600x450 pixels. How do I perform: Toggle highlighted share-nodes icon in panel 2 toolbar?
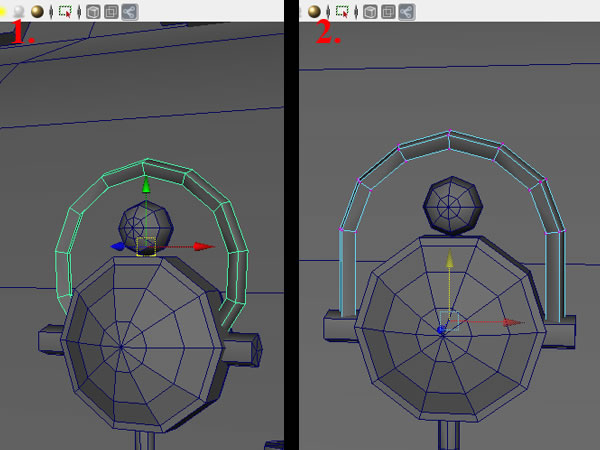pos(407,12)
